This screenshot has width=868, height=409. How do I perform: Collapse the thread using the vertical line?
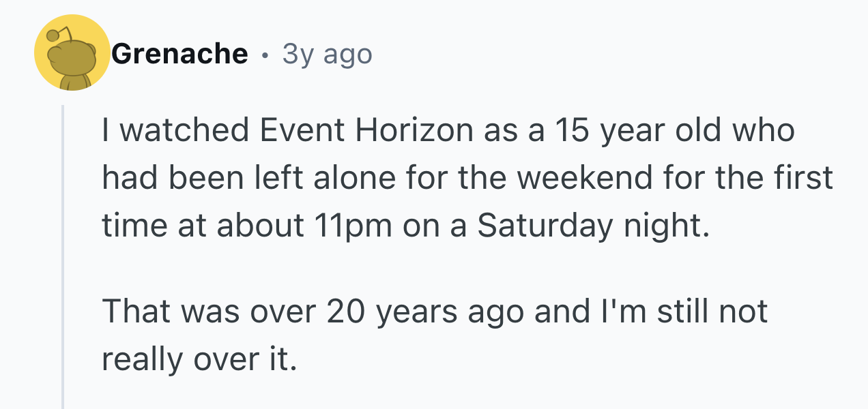(x=63, y=256)
